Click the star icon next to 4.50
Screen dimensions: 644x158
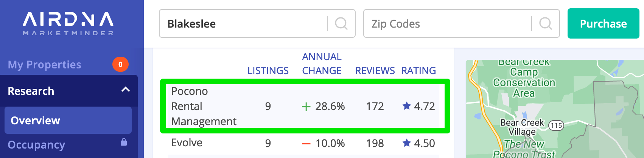coord(407,143)
